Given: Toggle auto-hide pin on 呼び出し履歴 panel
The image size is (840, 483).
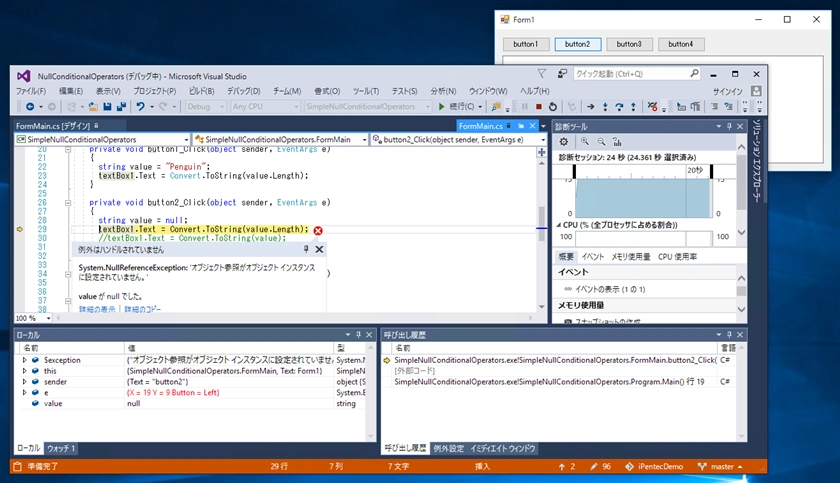Looking at the screenshot, I should (729, 335).
